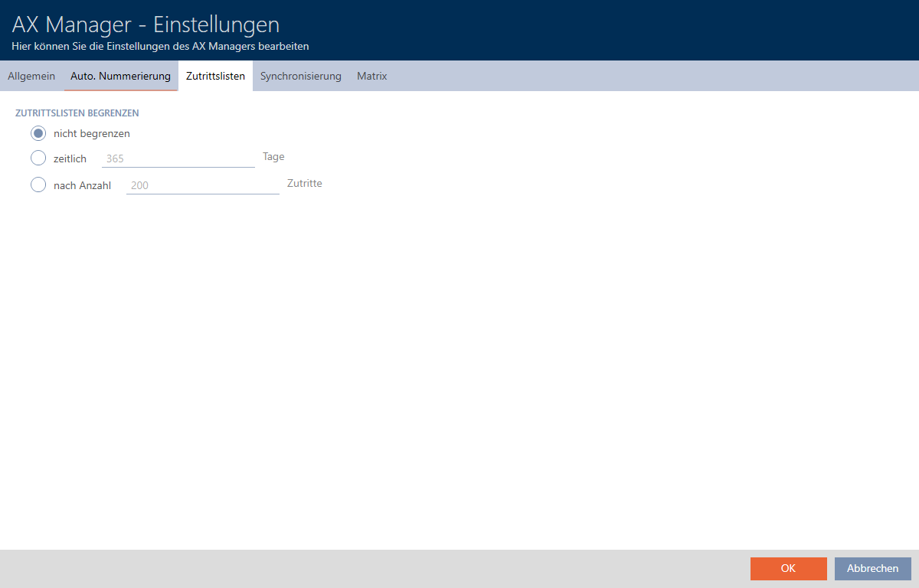
Task: Click the subtitle text below the title
Action: (x=160, y=47)
